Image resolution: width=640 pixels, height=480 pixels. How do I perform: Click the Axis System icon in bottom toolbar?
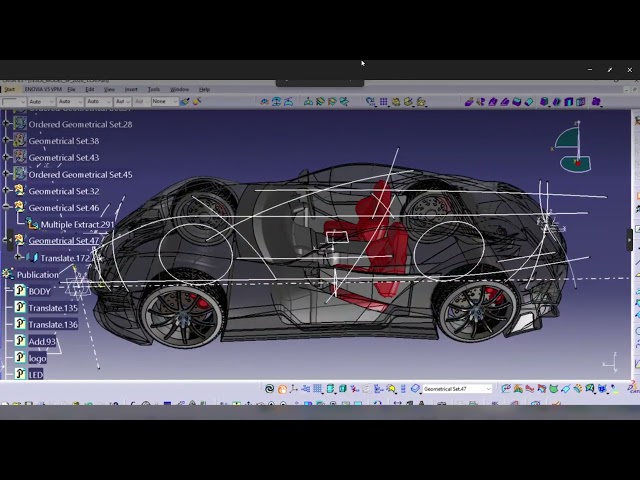tap(293, 389)
